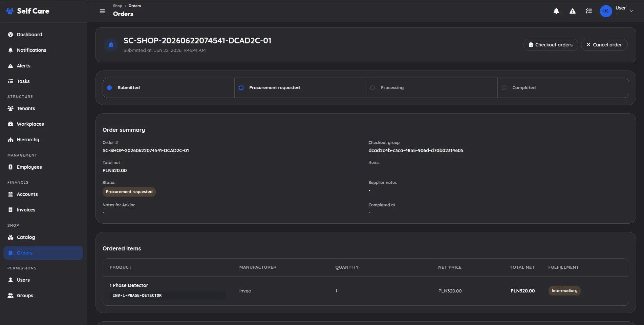The width and height of the screenshot is (644, 325).
Task: Expand the User account dropdown chevron
Action: [631, 11]
